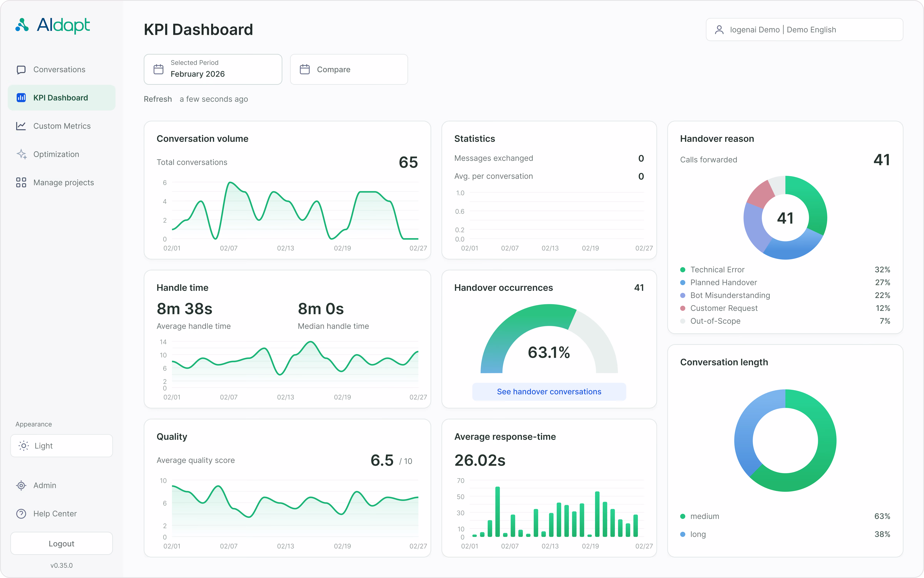924x578 pixels.
Task: Click the Optimization sparkle icon
Action: (21, 154)
